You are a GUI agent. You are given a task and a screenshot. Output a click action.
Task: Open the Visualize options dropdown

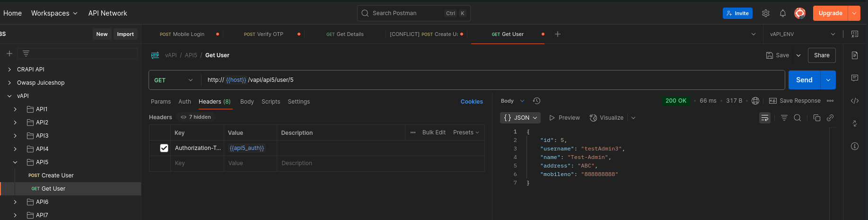click(x=633, y=118)
